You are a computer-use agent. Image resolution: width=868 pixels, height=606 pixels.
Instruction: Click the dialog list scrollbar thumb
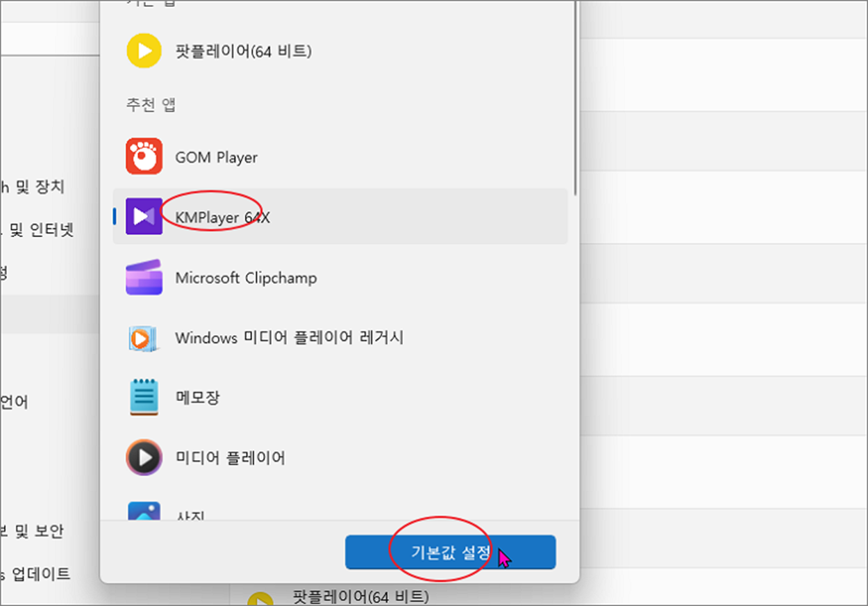[x=576, y=97]
